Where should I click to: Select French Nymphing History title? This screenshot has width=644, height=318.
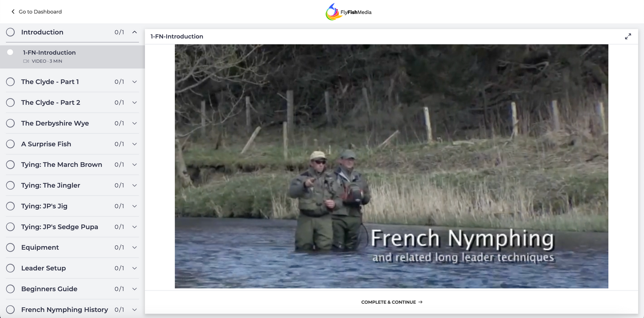point(65,310)
